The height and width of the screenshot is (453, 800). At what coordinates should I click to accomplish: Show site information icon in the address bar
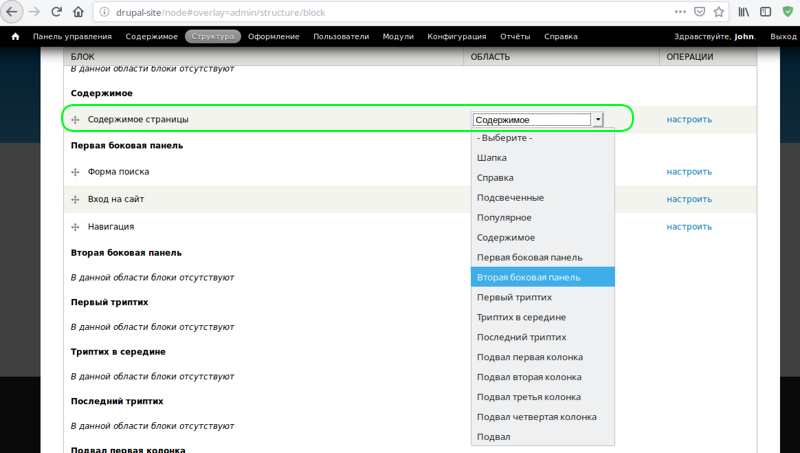click(104, 12)
